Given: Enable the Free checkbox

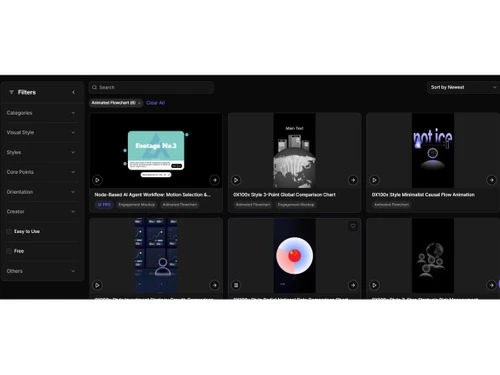Looking at the screenshot, I should click(9, 251).
